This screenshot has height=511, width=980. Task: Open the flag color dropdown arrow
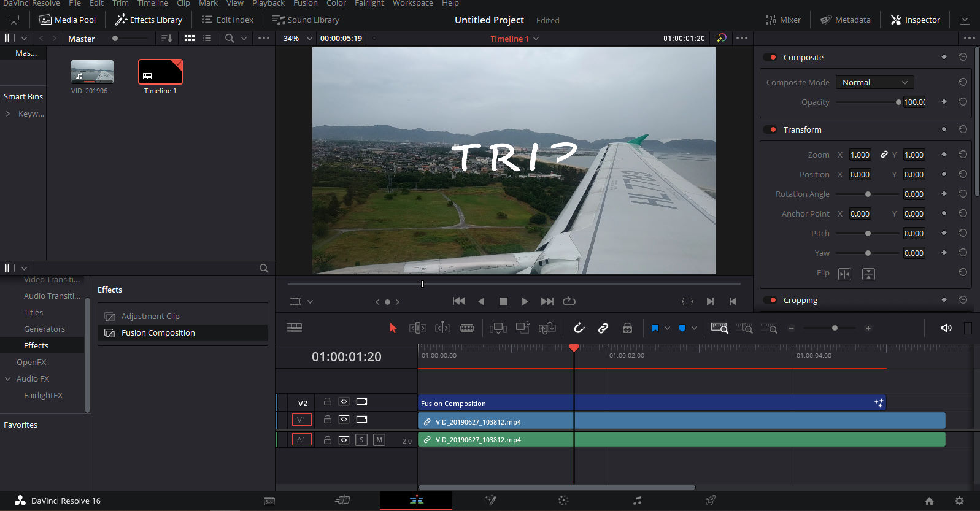pos(667,328)
